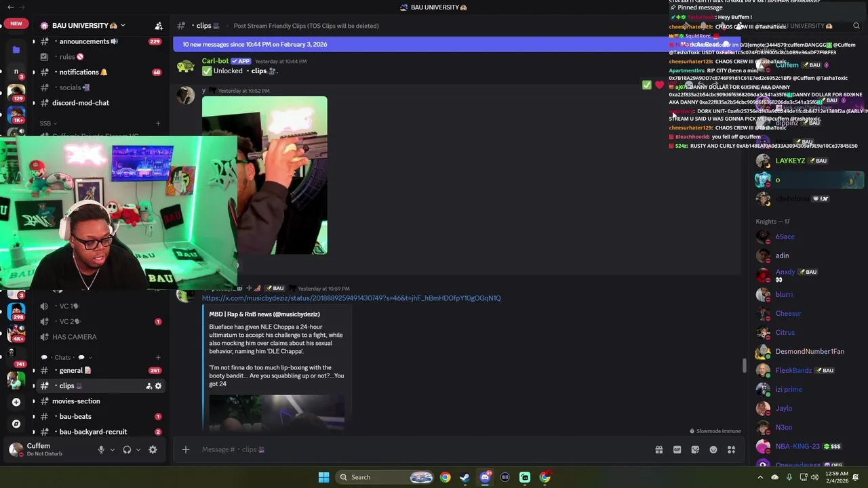Open input device options arrow beside microphone
The width and height of the screenshot is (868, 488).
point(113,449)
